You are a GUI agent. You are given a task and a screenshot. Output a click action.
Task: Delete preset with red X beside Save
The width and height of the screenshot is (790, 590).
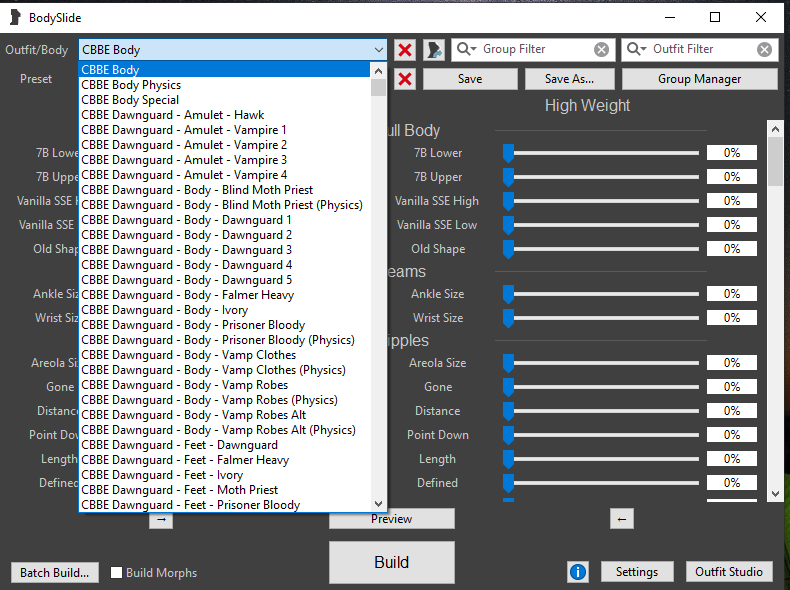click(x=405, y=79)
